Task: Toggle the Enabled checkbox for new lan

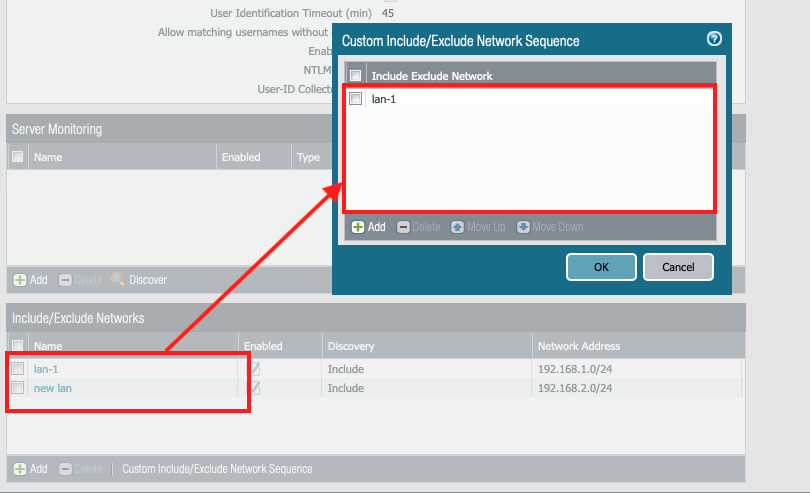Action: click(255, 388)
